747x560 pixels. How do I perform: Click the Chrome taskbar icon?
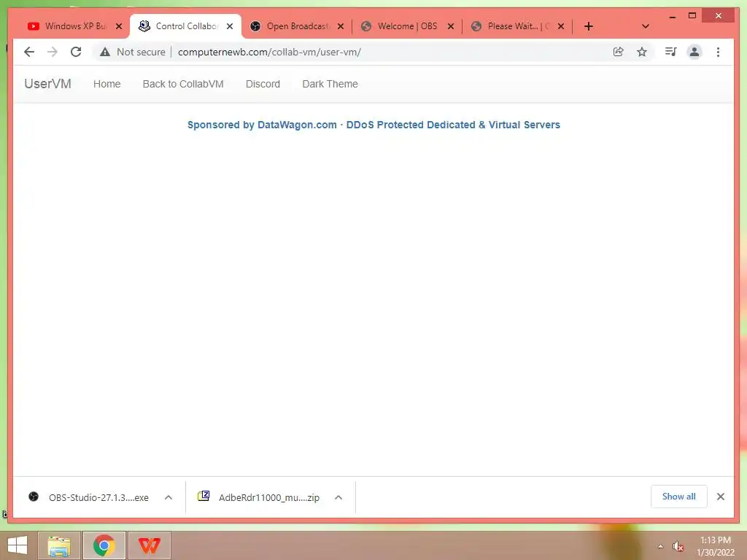coord(104,545)
